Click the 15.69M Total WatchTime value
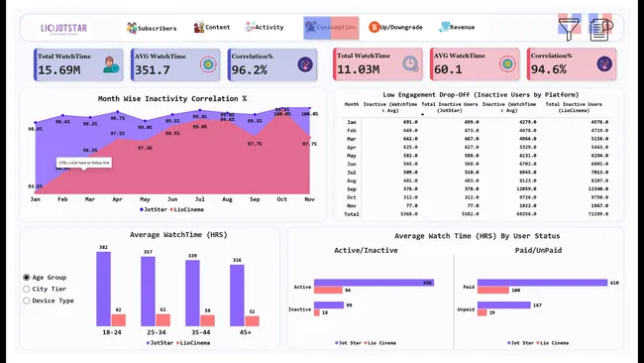This screenshot has width=644, height=363. coord(59,70)
